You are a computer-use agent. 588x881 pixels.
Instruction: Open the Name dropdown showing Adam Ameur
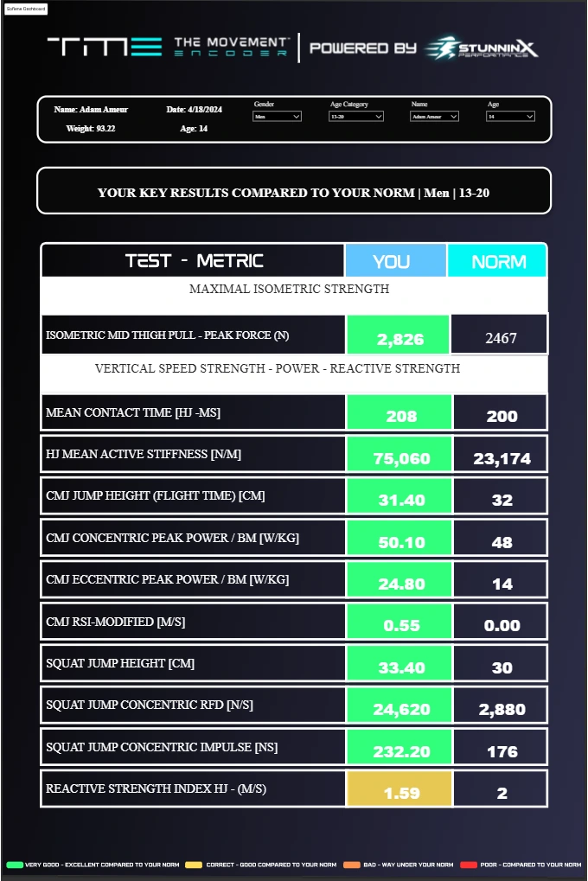(435, 117)
